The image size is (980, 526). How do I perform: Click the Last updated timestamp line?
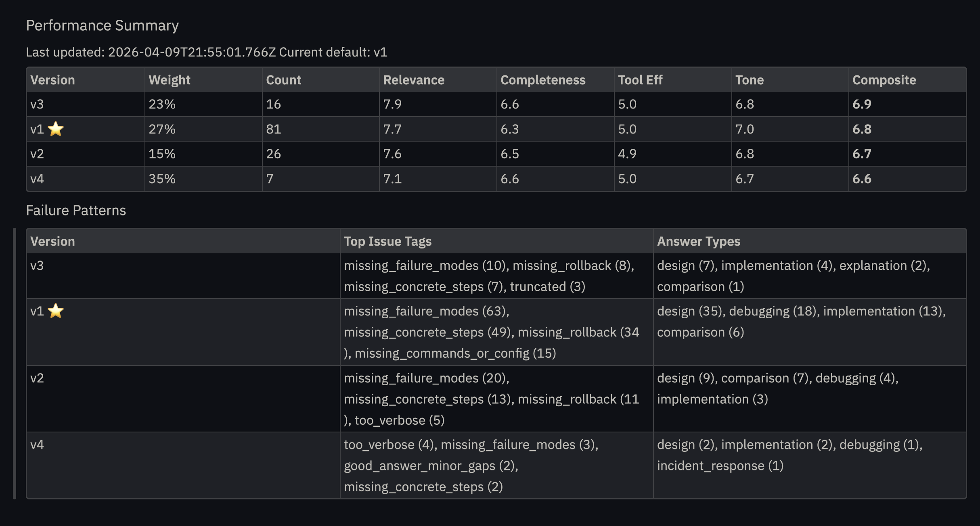206,52
